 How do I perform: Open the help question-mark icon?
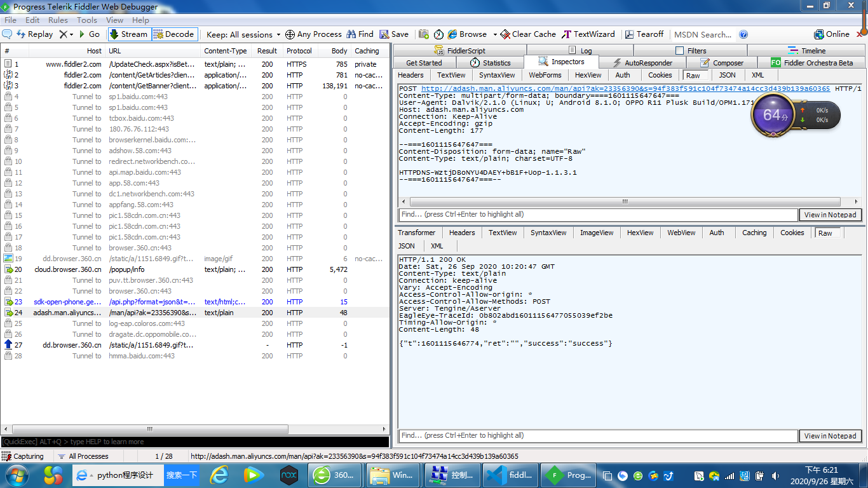pos(743,34)
